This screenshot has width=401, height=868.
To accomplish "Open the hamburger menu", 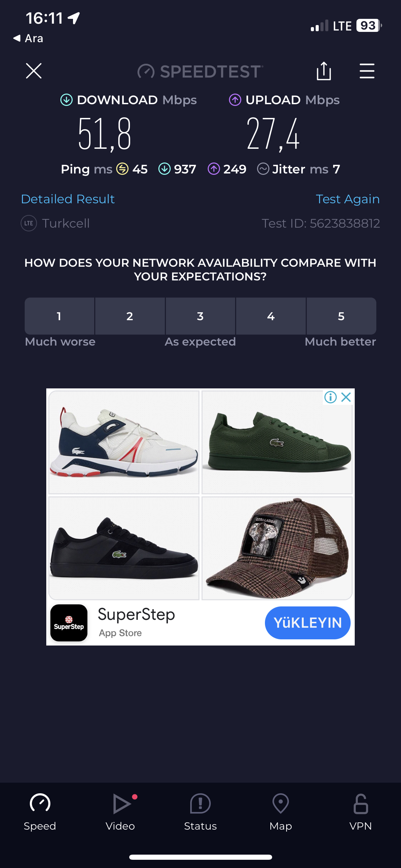I will [x=367, y=71].
